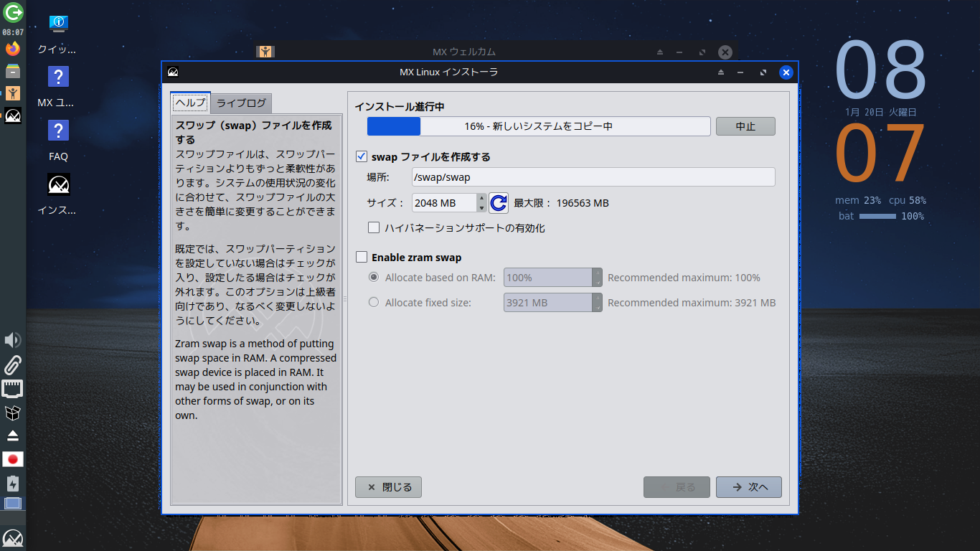Click the 最大限： 196563 MB label
980x551 pixels.
click(x=561, y=203)
